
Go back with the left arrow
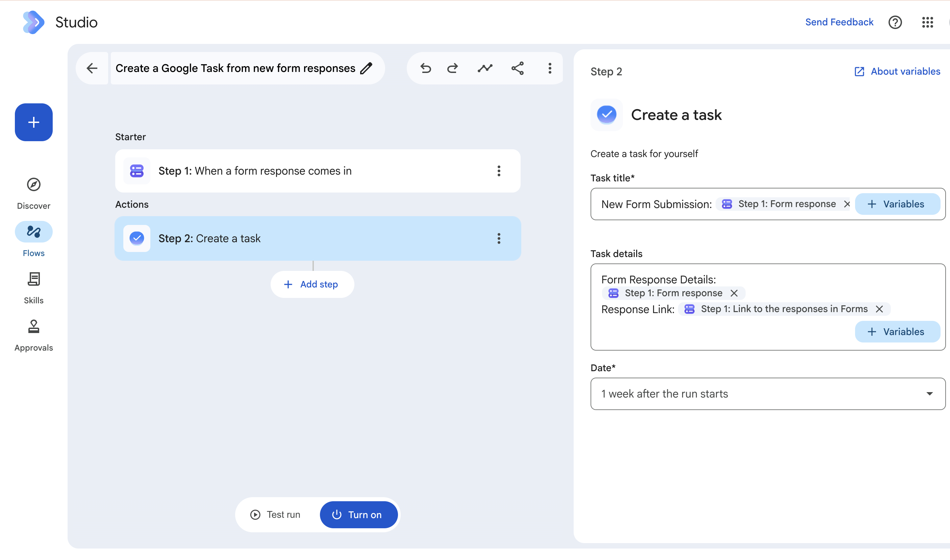92,68
